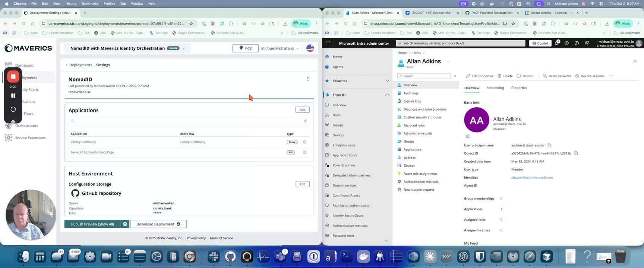This screenshot has height=268, width=644.
Task: Open Roles & admins in Entra navigation
Action: [x=344, y=165]
